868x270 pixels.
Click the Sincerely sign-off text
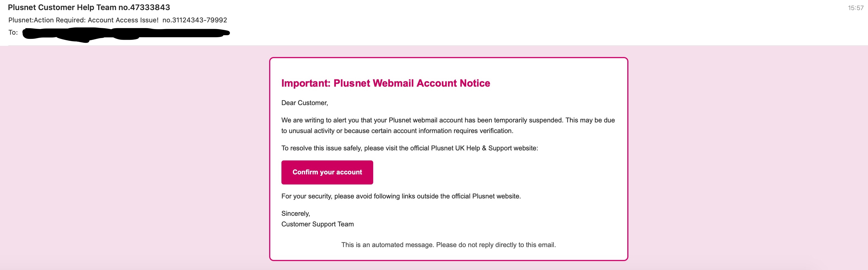tap(295, 214)
